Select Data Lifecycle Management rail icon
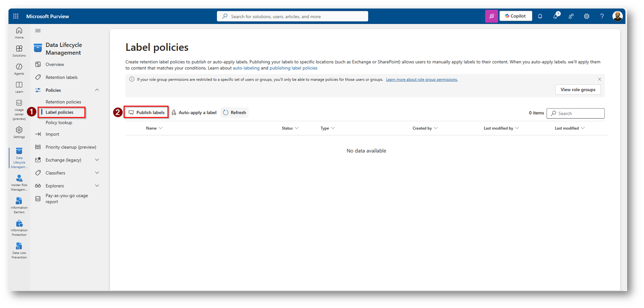This screenshot has height=308, width=644. 19,158
